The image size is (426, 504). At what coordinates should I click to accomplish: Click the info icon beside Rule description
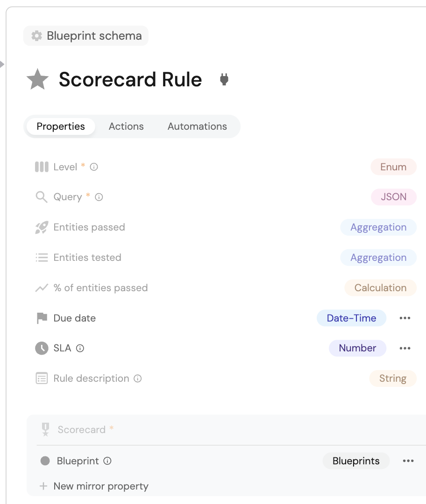click(x=137, y=378)
